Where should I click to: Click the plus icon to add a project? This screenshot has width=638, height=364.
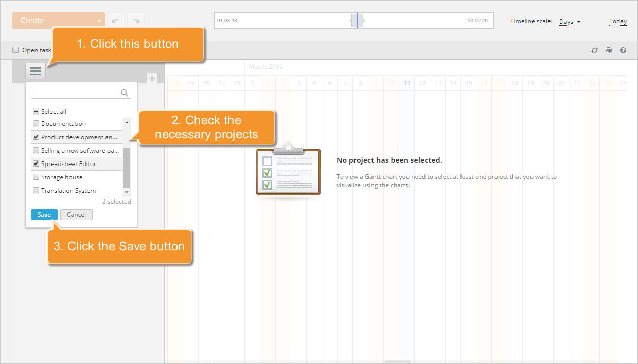(x=152, y=78)
